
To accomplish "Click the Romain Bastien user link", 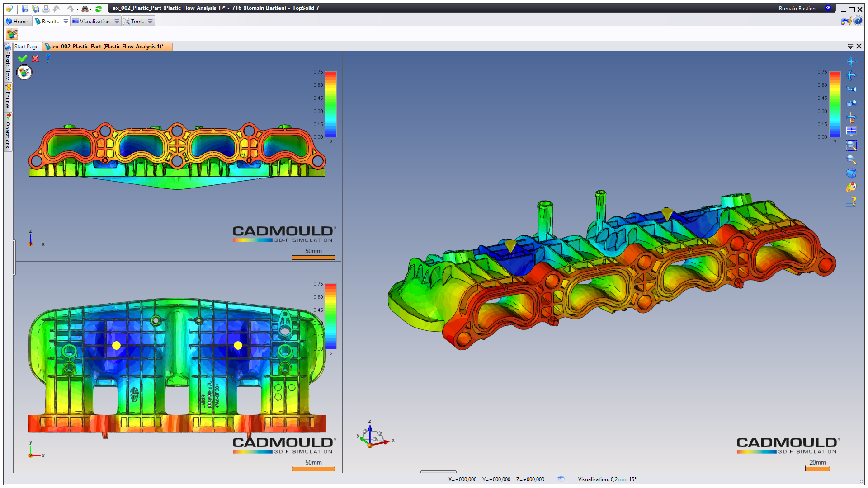I will click(797, 9).
